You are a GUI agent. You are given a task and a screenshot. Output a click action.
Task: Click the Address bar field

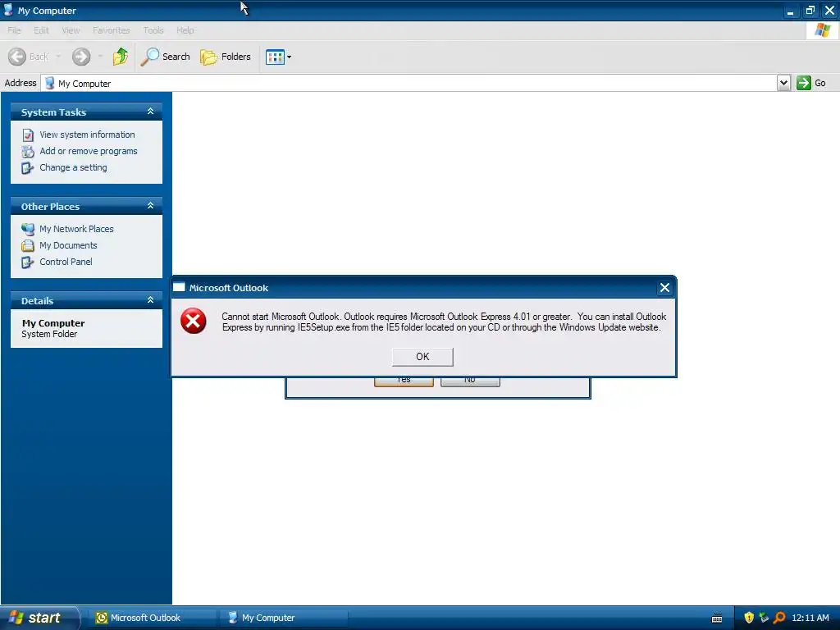[409, 83]
